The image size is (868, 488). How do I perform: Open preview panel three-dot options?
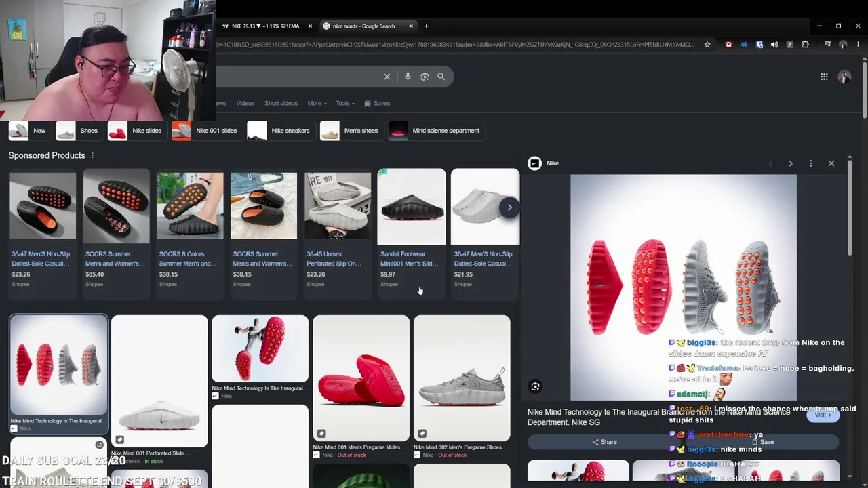point(810,163)
